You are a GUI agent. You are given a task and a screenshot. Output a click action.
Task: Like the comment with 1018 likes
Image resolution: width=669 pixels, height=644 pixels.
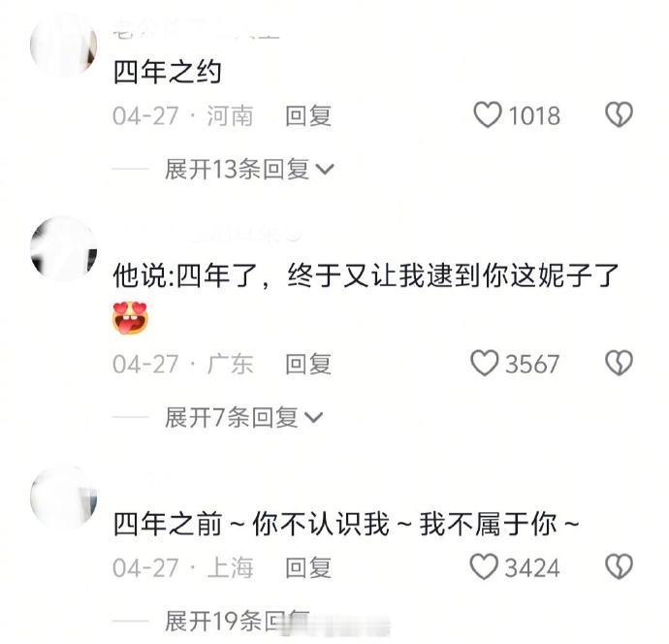pos(488,114)
